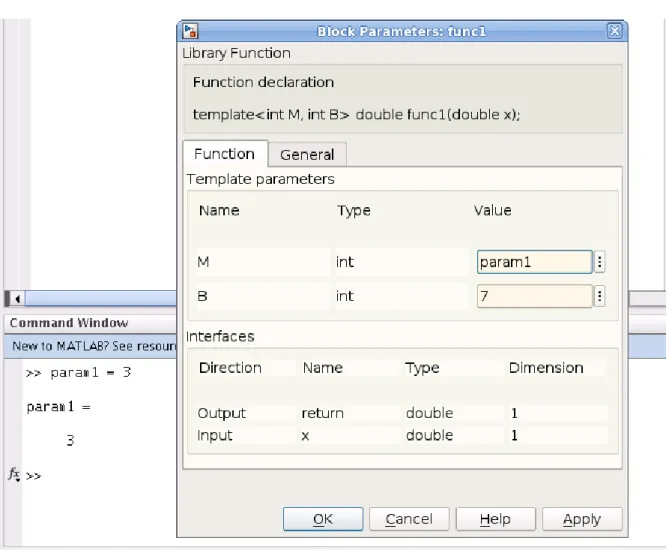
Task: Click the 'New to MATLAB? See resources' banner
Action: 94,346
